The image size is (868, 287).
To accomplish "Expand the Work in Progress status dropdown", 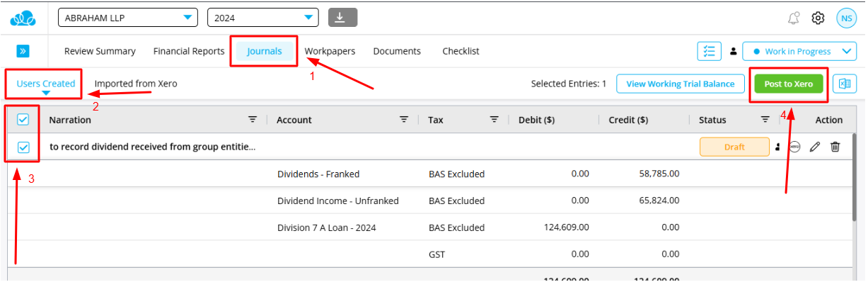I will click(x=799, y=52).
